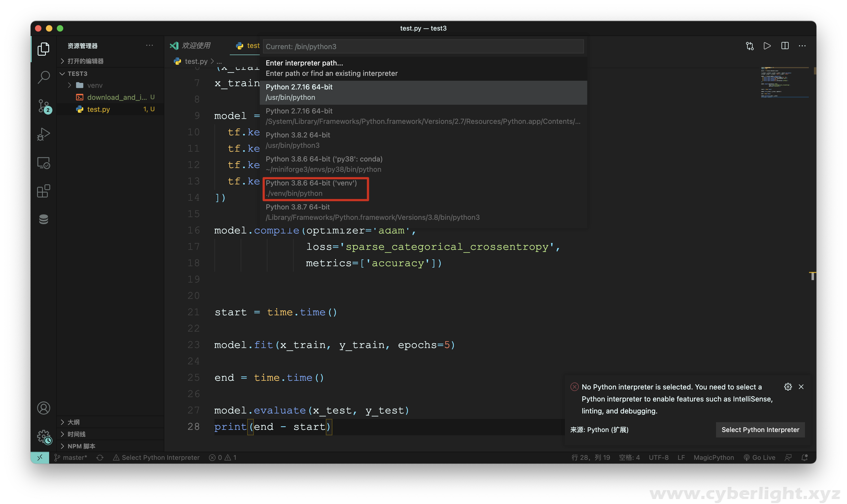
Task: Open the Accounts menu icon
Action: (x=43, y=408)
